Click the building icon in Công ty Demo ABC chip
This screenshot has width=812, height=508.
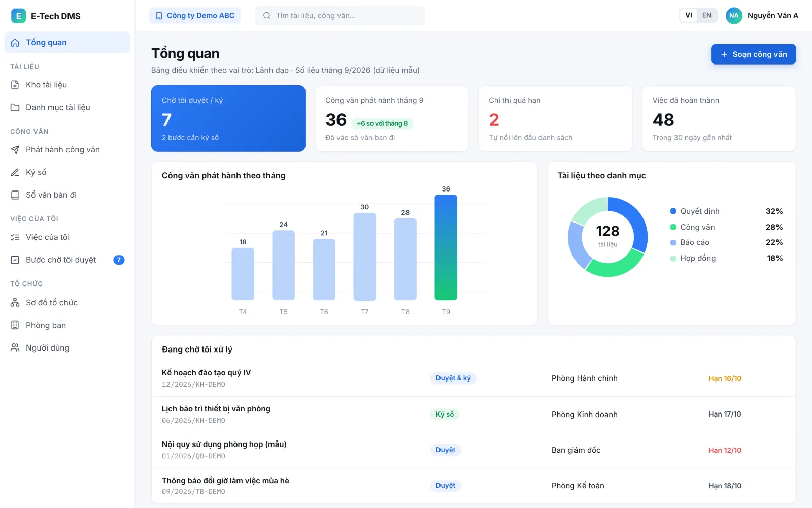tap(159, 16)
